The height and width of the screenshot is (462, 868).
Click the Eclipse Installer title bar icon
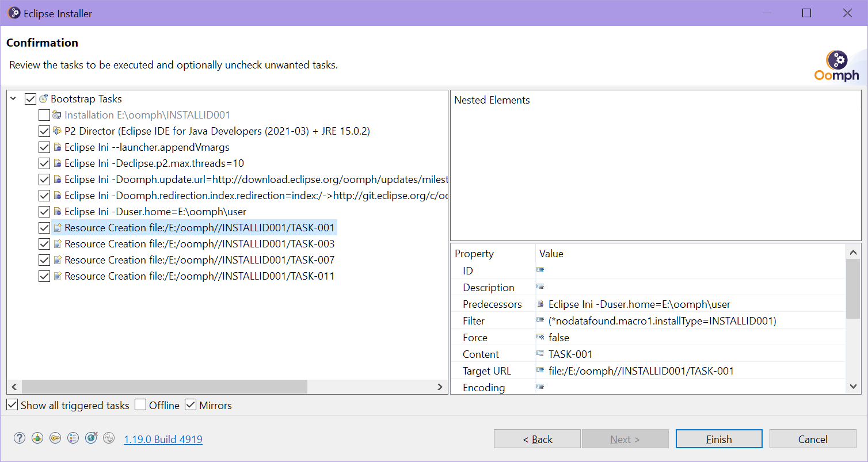click(x=14, y=13)
